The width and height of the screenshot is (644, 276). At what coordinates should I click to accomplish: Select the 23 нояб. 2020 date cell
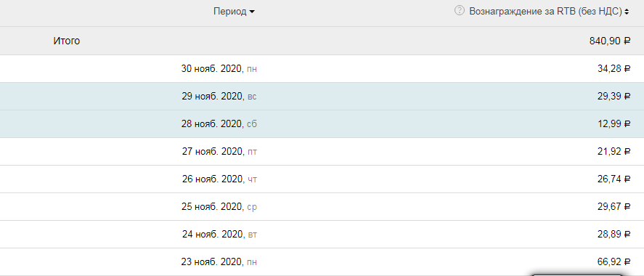[219, 262]
